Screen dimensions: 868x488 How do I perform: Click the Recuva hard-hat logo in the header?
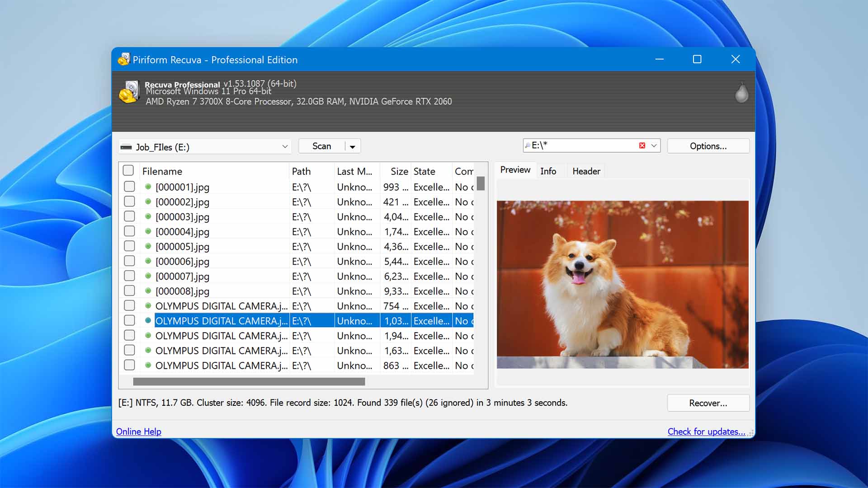(129, 92)
